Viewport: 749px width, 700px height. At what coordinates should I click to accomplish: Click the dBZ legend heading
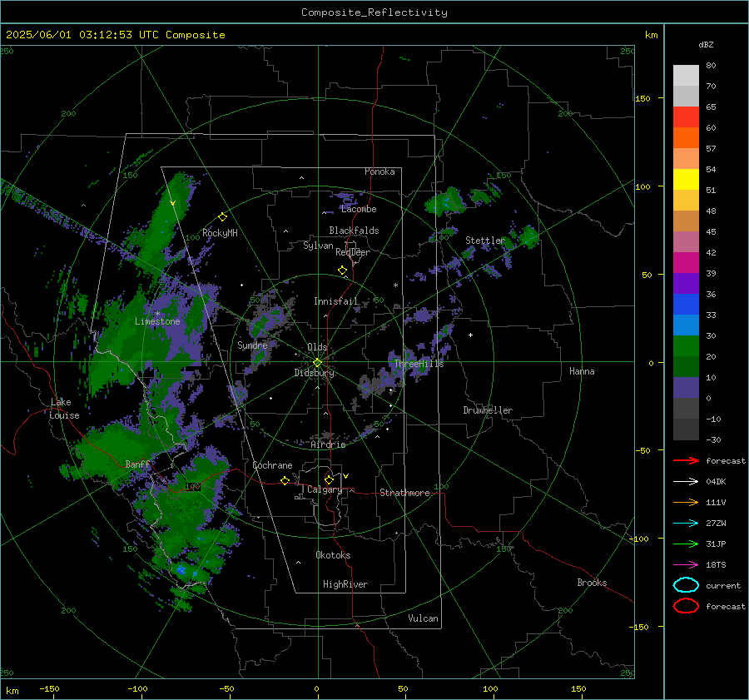pos(706,44)
